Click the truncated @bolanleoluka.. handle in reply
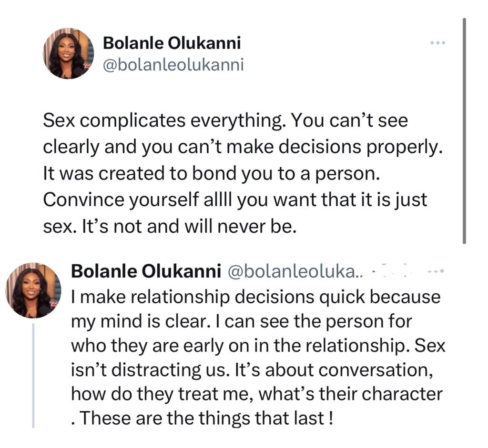The width and height of the screenshot is (488, 448). [295, 271]
